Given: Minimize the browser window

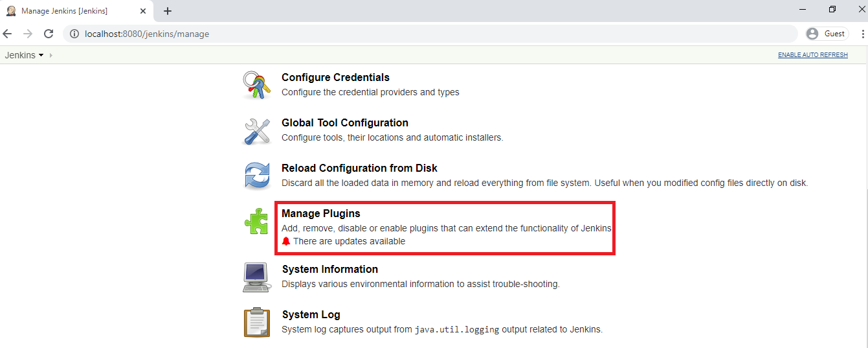Looking at the screenshot, I should pyautogui.click(x=803, y=9).
